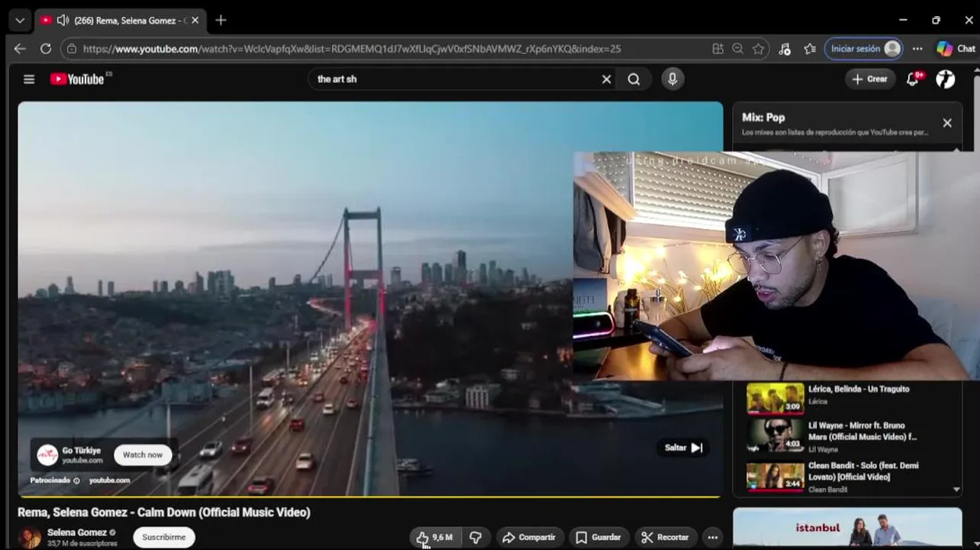The height and width of the screenshot is (550, 980).
Task: Play the Clean Bandit - Solo thumbnail
Action: point(775,476)
